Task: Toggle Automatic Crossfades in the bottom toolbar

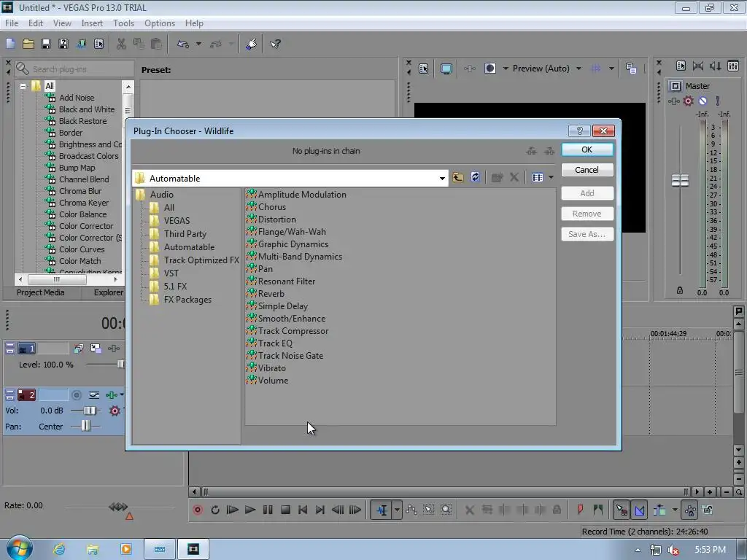Action: (639, 510)
